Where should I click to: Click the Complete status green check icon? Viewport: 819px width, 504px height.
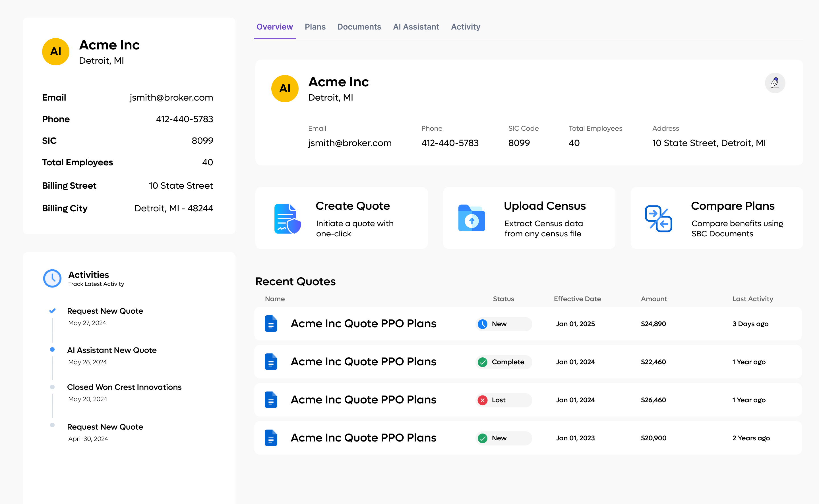click(482, 362)
